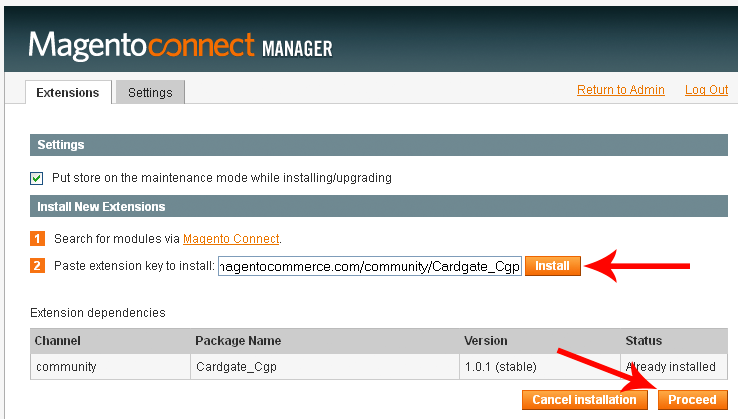Click the Package Name column header

coord(325,341)
